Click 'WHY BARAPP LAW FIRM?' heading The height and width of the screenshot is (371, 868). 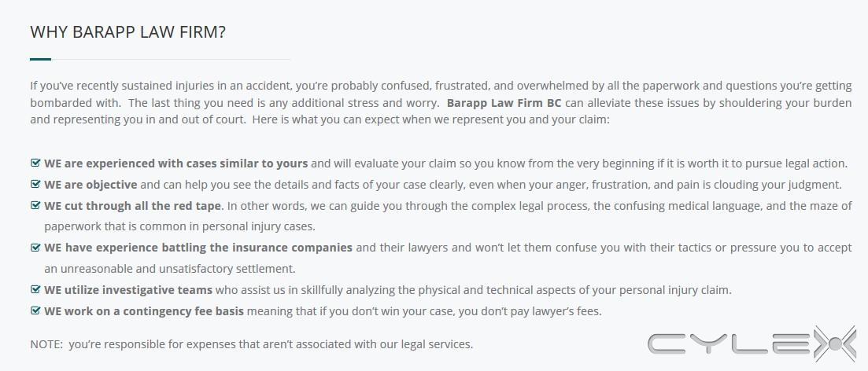[x=127, y=31]
